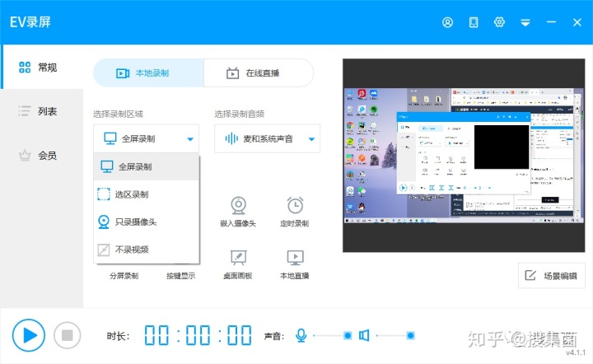Image resolution: width=593 pixels, height=364 pixels.
Task: Open the 会员 sidebar tab
Action: 42,155
